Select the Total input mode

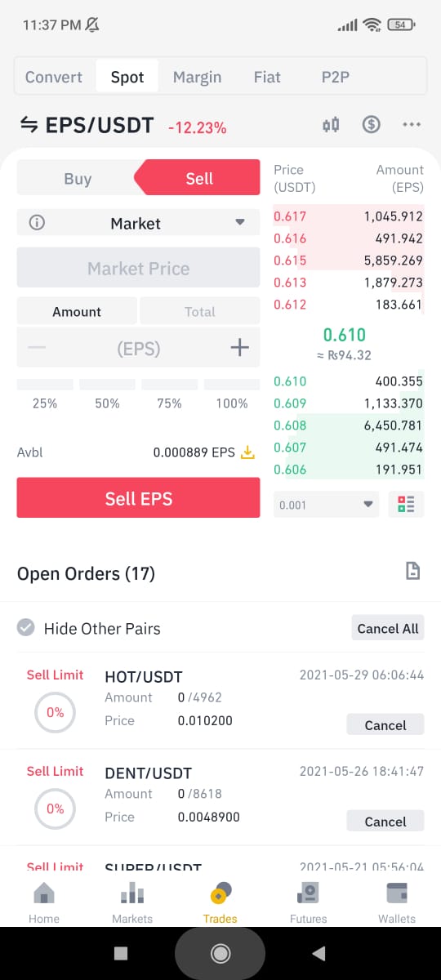200,311
